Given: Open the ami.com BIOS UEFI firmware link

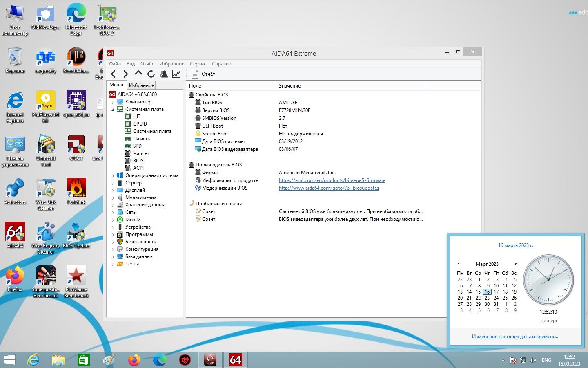Looking at the screenshot, I should [332, 180].
